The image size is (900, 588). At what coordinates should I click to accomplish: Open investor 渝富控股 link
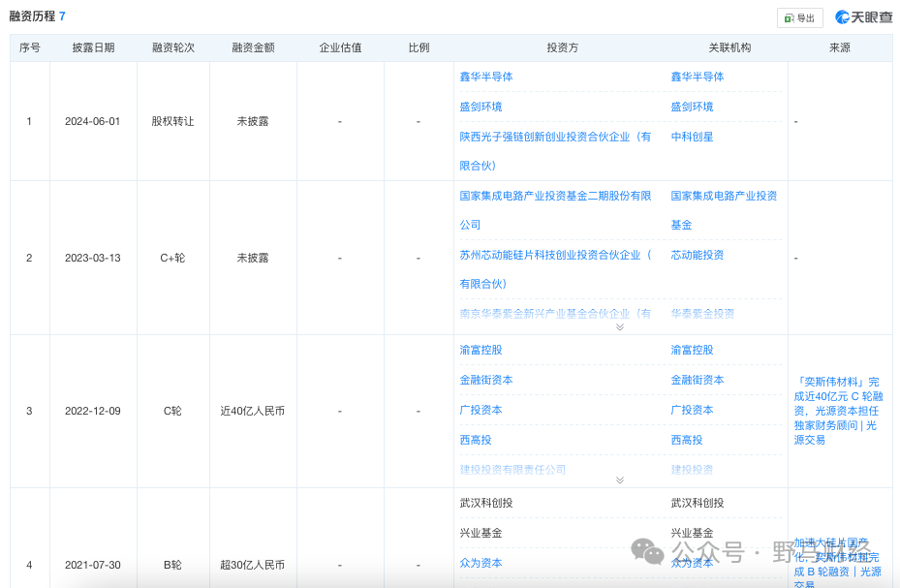[481, 350]
